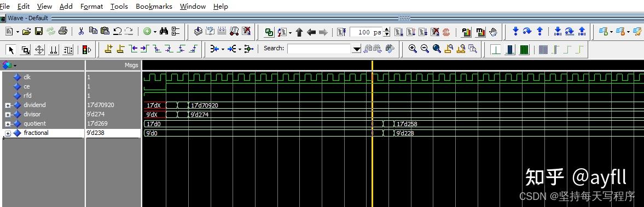Expand the quotient signal bus
This screenshot has width=644, height=207.
point(8,124)
